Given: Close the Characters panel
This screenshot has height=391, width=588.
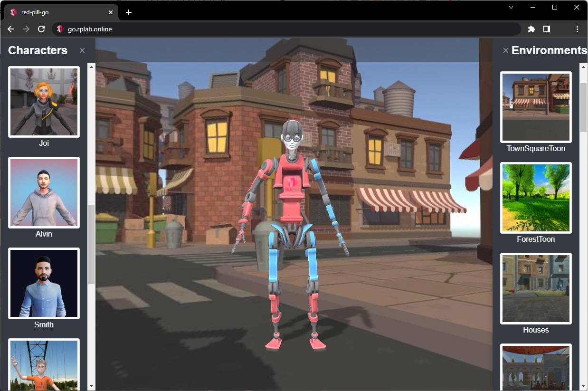Looking at the screenshot, I should click(x=82, y=50).
